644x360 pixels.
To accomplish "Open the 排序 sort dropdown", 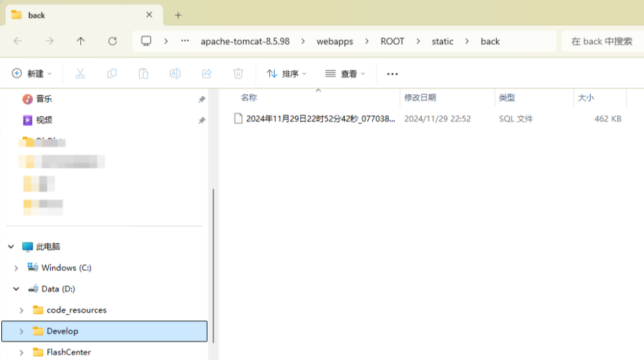I will coord(286,74).
